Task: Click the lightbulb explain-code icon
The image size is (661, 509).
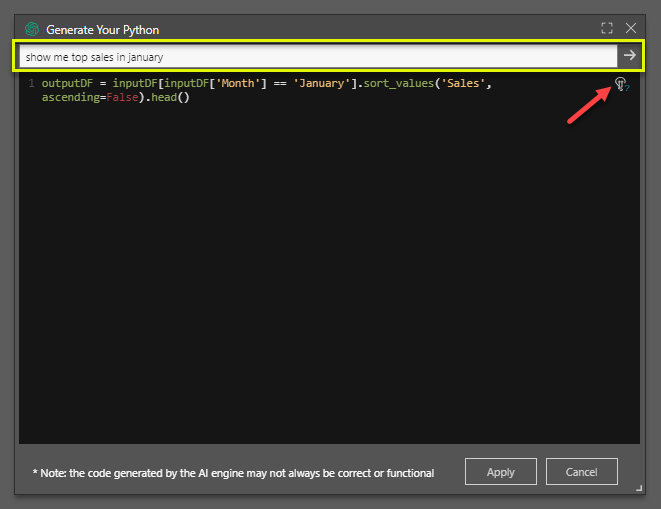Action: pos(621,84)
